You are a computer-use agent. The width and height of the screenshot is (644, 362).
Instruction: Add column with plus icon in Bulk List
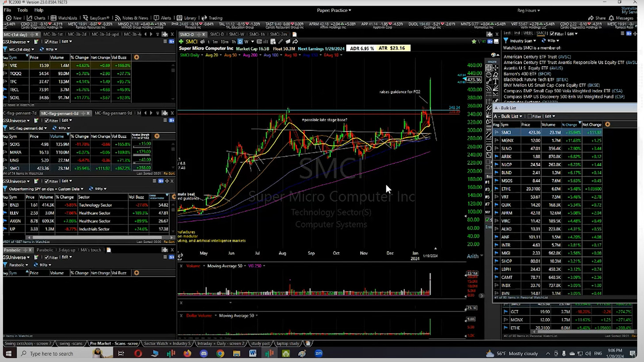click(x=607, y=124)
